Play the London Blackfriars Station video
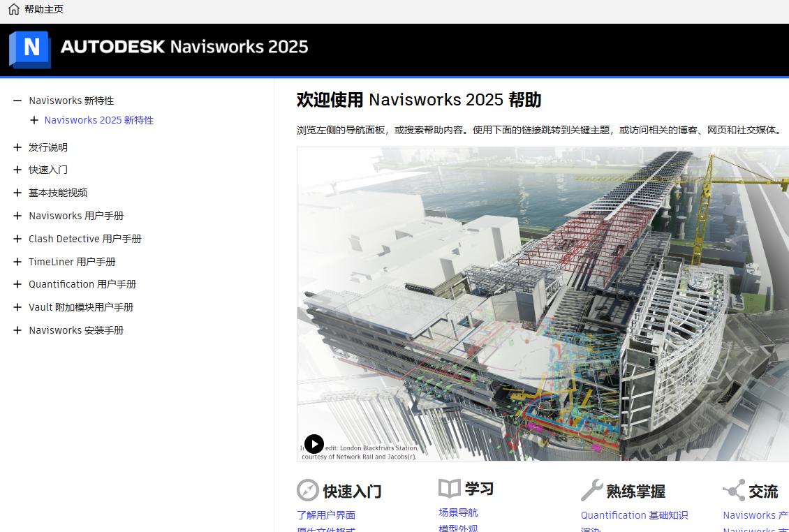The height and width of the screenshot is (532, 789). point(314,444)
